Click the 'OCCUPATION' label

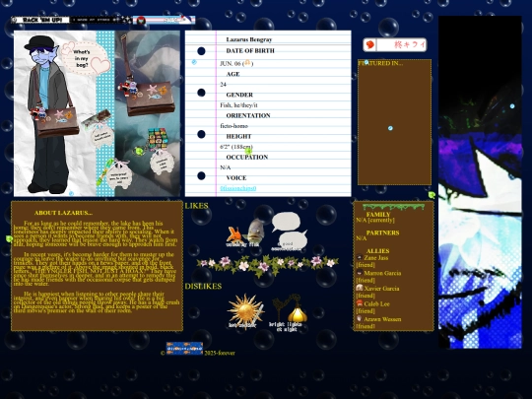[x=247, y=157]
